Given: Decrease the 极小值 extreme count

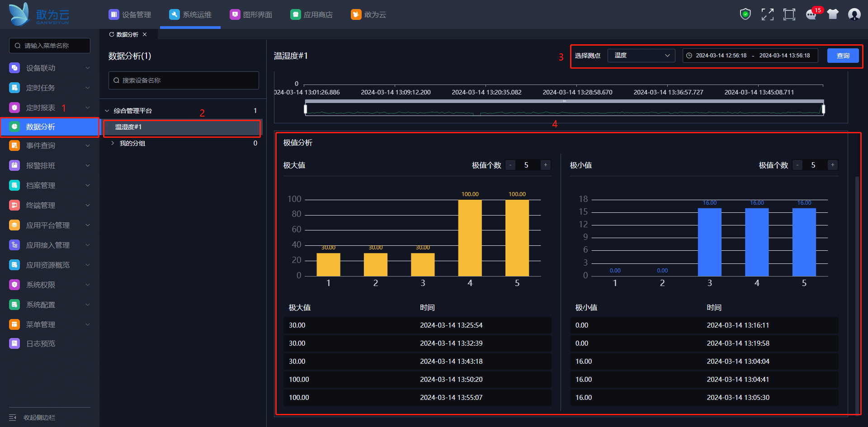Looking at the screenshot, I should pyautogui.click(x=797, y=165).
